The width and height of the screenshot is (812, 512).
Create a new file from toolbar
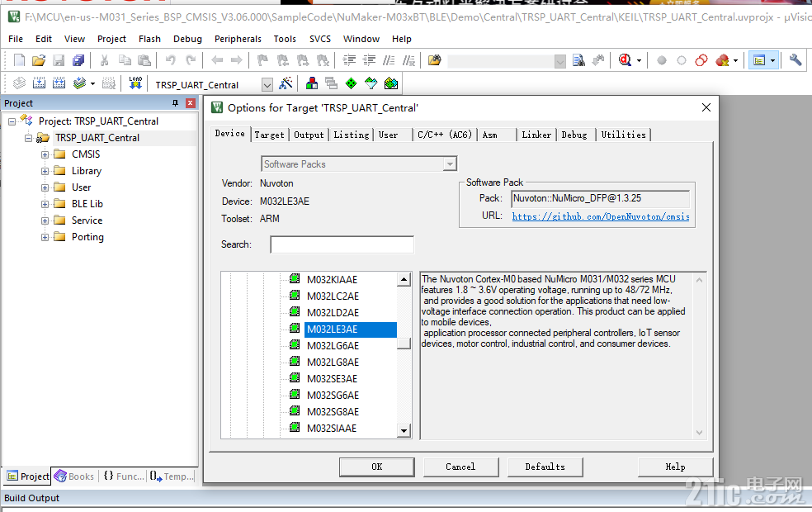pos(19,60)
